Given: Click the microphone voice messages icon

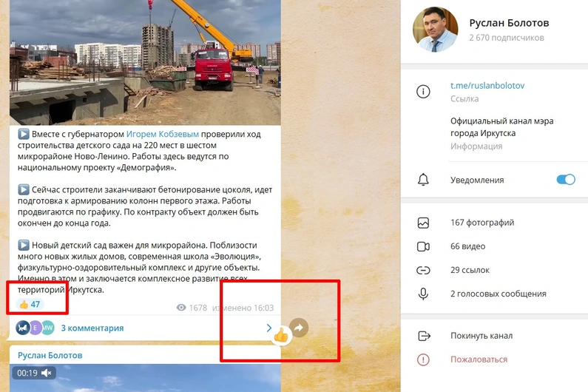Looking at the screenshot, I should [423, 294].
